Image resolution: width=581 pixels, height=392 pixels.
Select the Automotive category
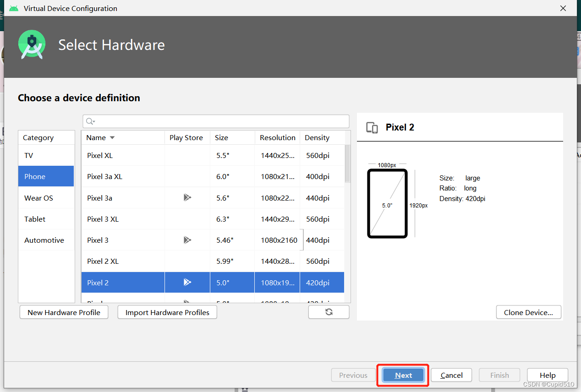tap(46, 240)
